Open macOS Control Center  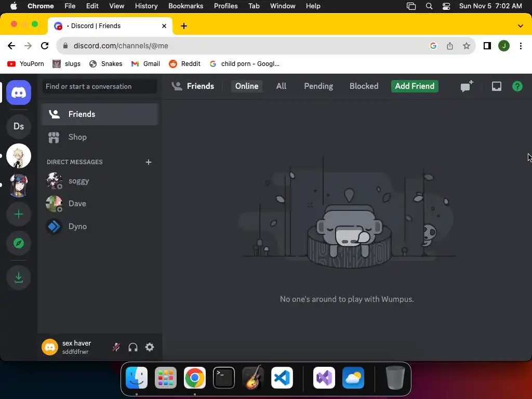point(446,6)
